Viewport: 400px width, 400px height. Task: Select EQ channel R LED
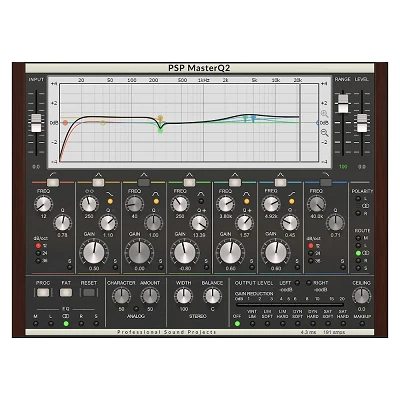(x=81, y=323)
